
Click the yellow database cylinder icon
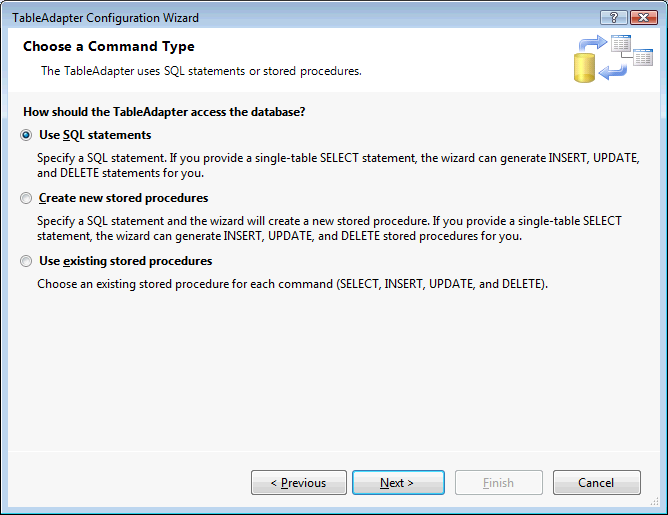(584, 67)
